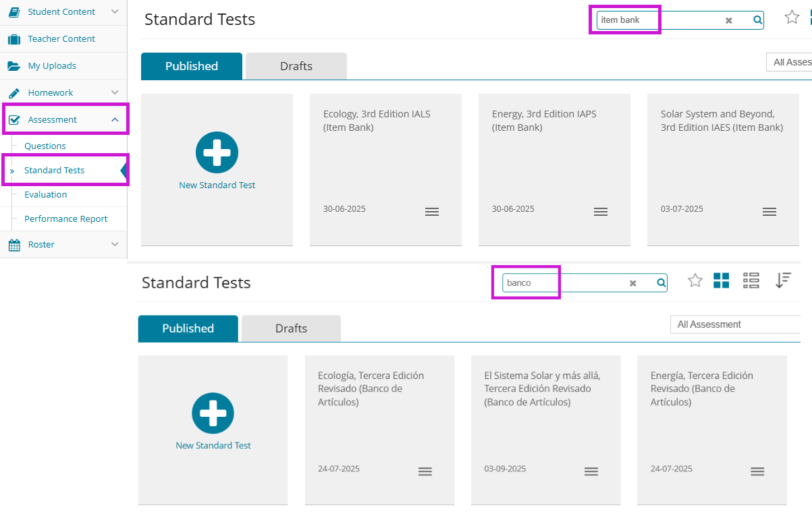This screenshot has width=812, height=520.
Task: Click the 'item bank' search field
Action: click(x=658, y=20)
